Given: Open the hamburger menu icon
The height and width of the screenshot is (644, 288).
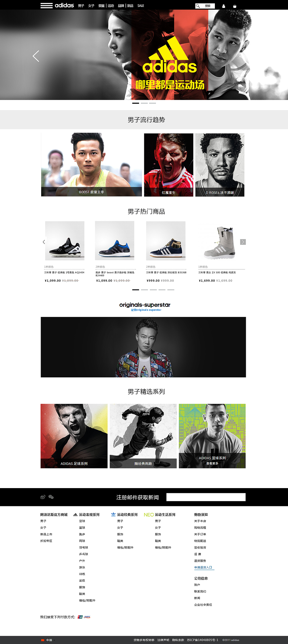Looking at the screenshot, I should click(x=46, y=5).
